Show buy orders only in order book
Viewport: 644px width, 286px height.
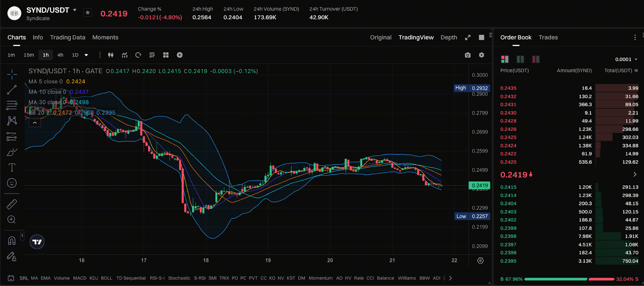pyautogui.click(x=520, y=59)
